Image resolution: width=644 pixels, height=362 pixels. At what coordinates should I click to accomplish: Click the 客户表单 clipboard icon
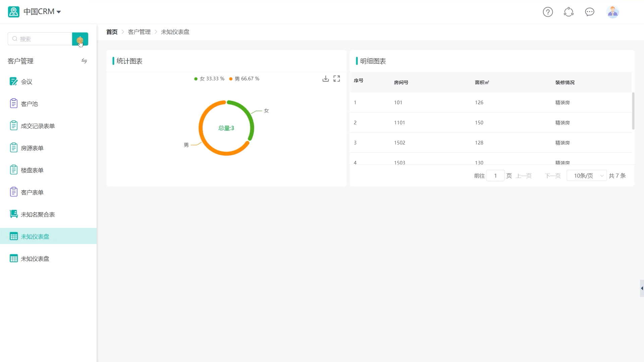click(13, 192)
